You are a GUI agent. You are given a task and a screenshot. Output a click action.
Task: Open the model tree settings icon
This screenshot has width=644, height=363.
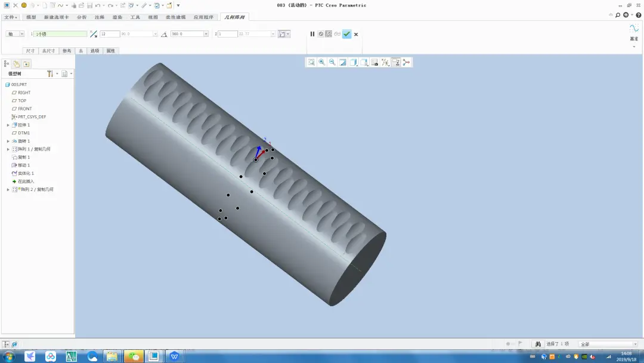point(50,73)
